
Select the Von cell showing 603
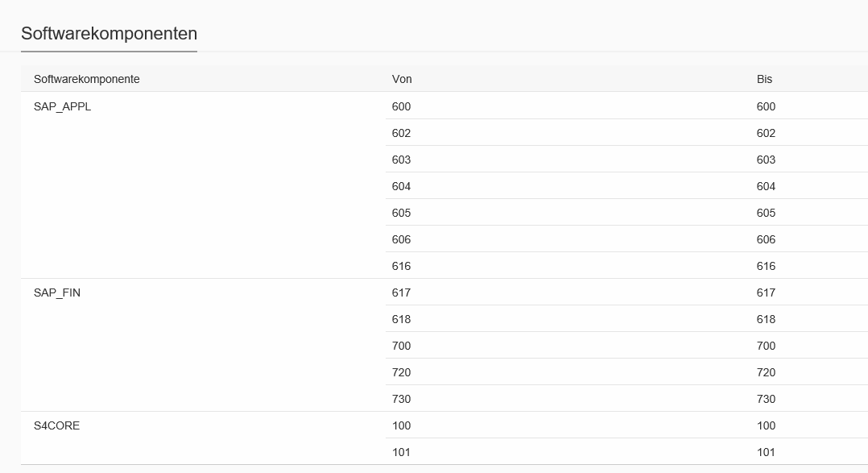click(401, 160)
